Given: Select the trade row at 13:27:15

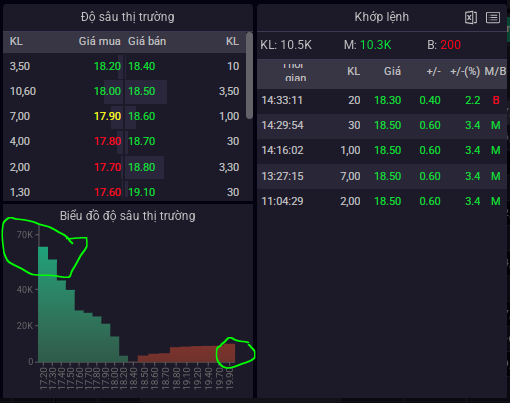Looking at the screenshot, I should click(382, 176).
